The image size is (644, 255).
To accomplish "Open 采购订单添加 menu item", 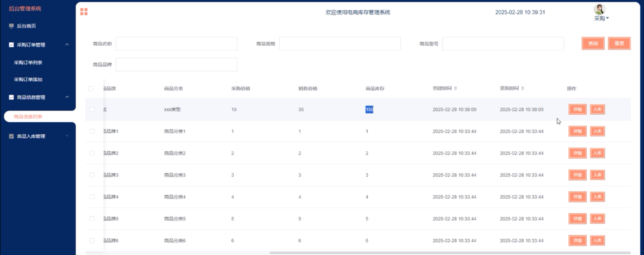I will click(x=28, y=80).
